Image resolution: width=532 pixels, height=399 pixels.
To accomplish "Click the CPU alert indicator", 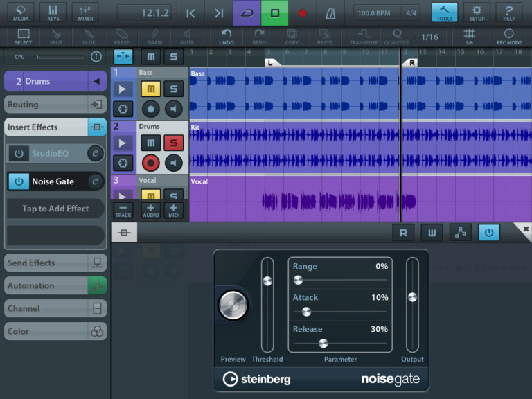I will click(x=96, y=56).
